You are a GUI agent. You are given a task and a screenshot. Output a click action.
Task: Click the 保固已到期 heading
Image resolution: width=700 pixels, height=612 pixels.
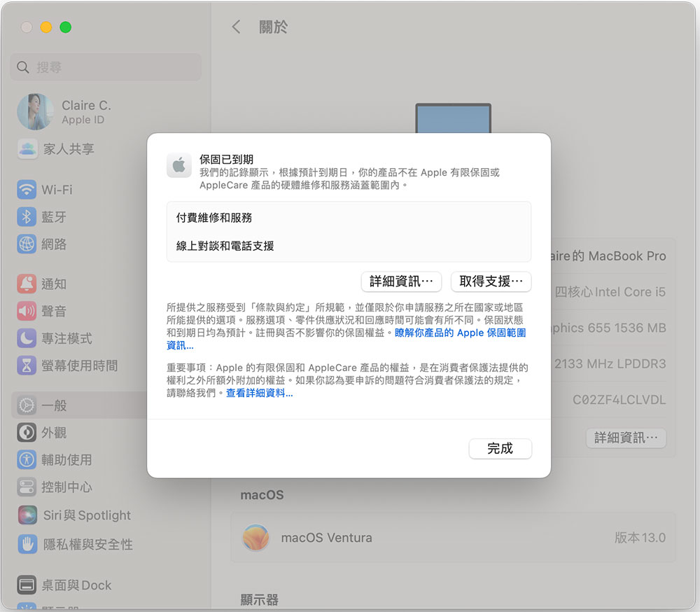click(226, 160)
